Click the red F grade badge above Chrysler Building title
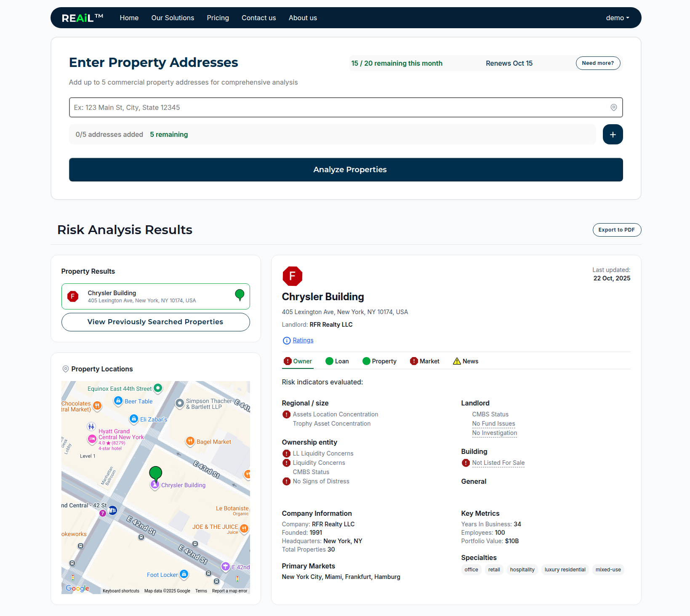690x616 pixels. [x=292, y=276]
